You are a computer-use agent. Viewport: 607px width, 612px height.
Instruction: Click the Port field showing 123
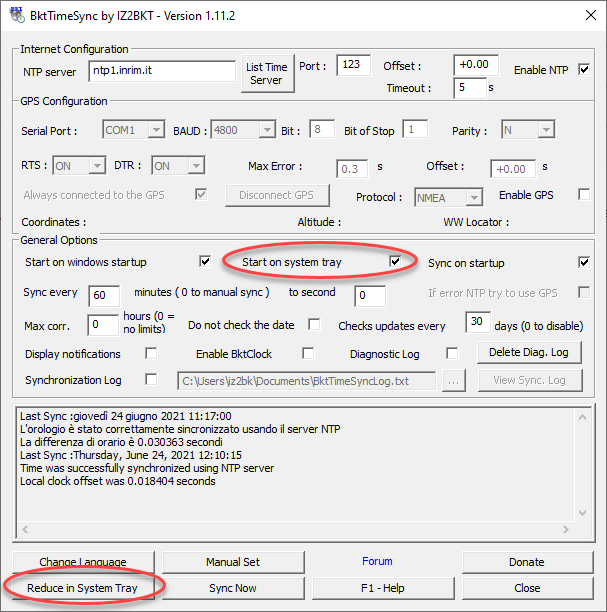pyautogui.click(x=353, y=65)
